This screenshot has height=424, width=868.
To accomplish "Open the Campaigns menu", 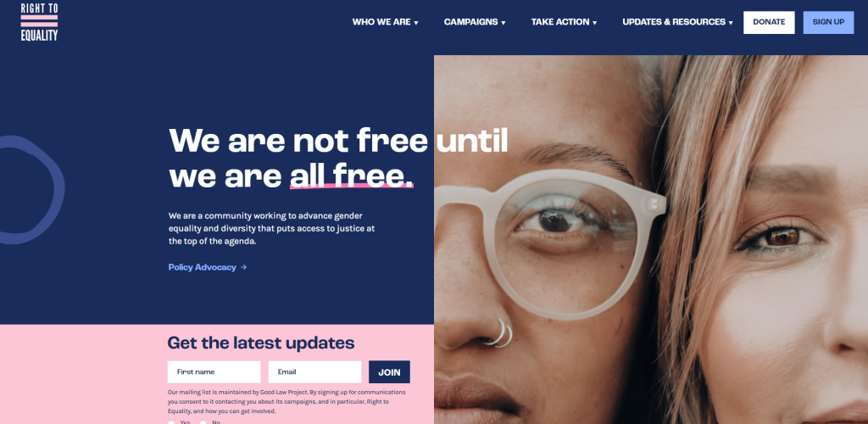I will pos(470,22).
